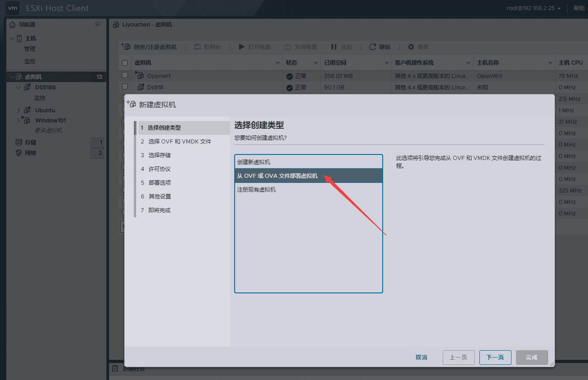Viewport: 588px width, 380px height.
Task: Expand the Ubuntu tree node
Action: coord(18,110)
